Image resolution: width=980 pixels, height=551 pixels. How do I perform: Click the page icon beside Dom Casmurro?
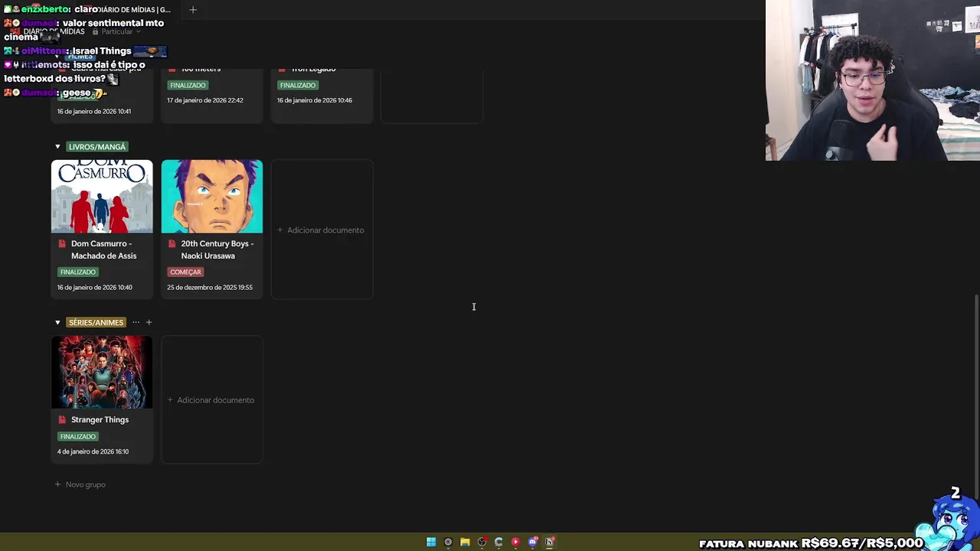[x=63, y=243]
